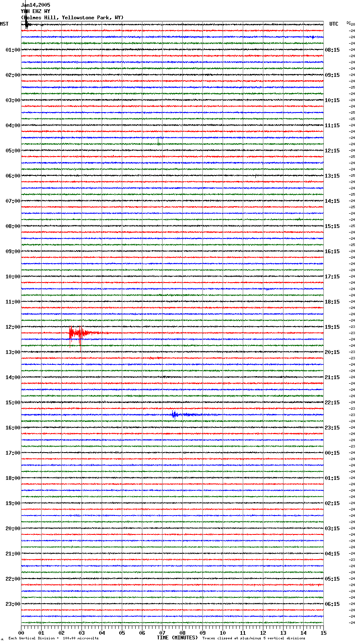The image size is (357, 644).
Task: Click the 14:15 UTC time label
Action: 332,201
